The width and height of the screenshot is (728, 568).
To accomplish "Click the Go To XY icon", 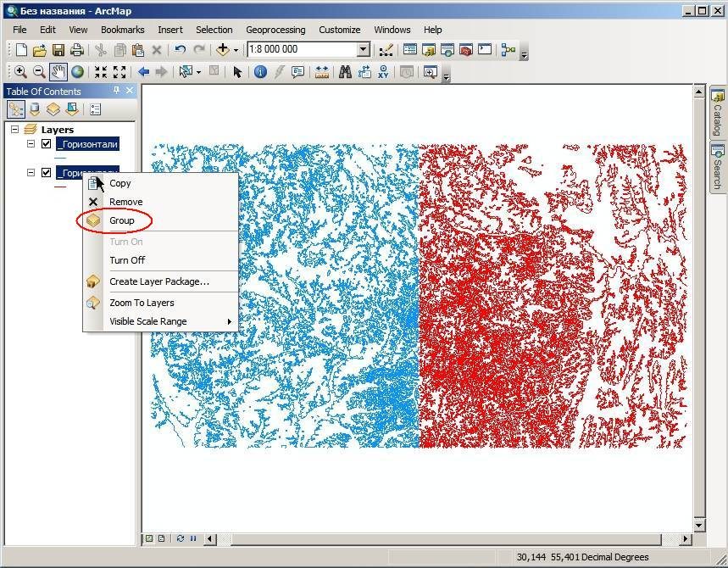I will click(383, 71).
